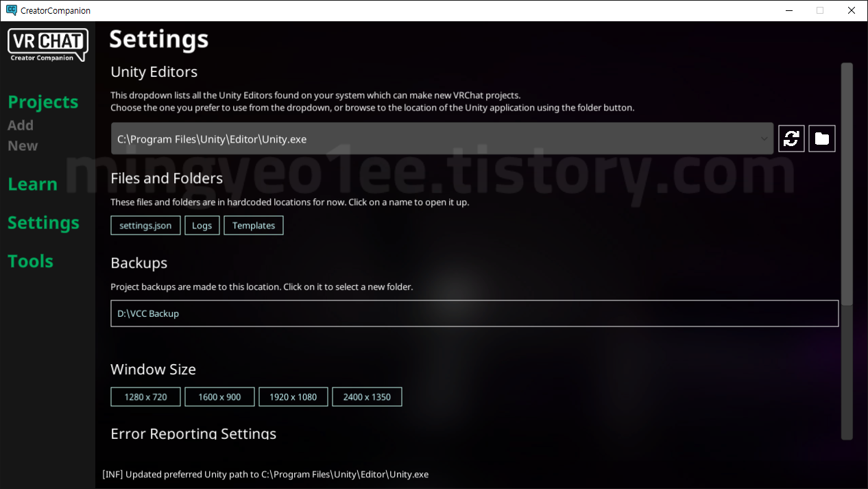Click the VRChat Creator Companion logo
Screen dimensions: 868x489
48,45
